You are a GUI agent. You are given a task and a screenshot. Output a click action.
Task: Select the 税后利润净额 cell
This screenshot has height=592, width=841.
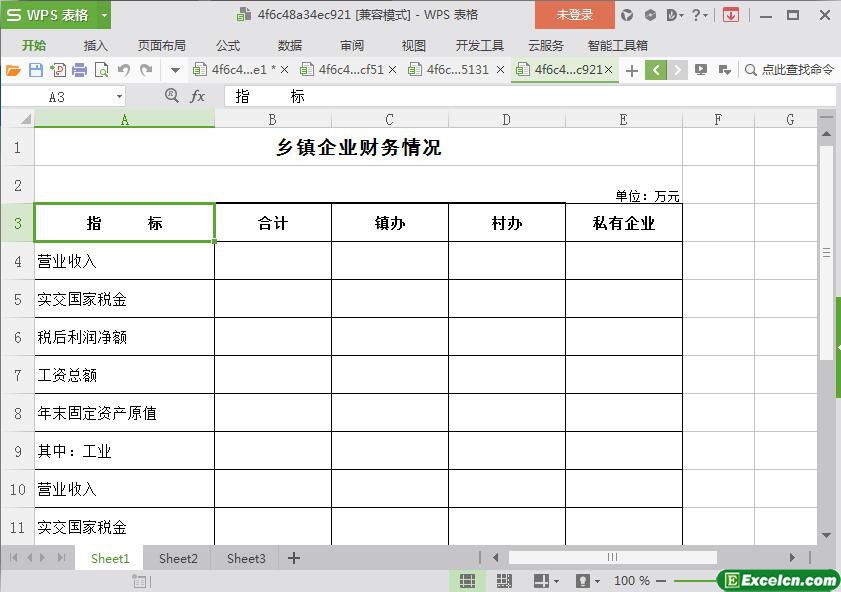pos(124,337)
